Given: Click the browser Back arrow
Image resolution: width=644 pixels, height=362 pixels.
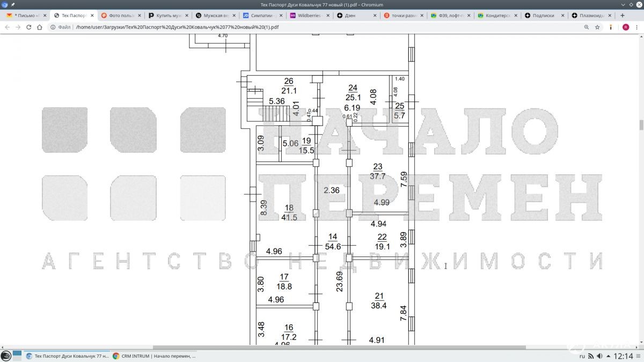Looking at the screenshot, I should [7, 27].
